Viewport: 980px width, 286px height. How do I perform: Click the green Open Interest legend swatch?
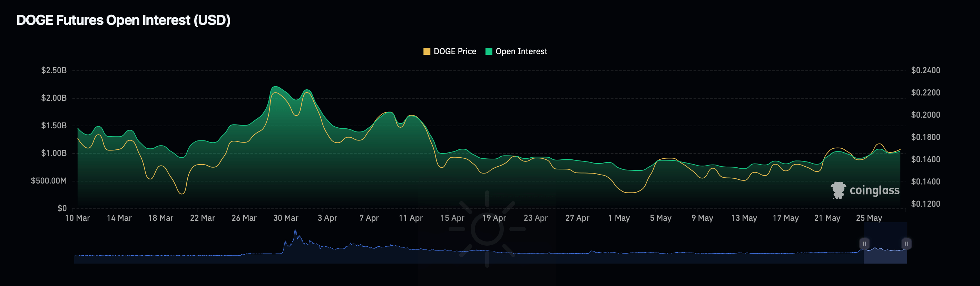489,51
